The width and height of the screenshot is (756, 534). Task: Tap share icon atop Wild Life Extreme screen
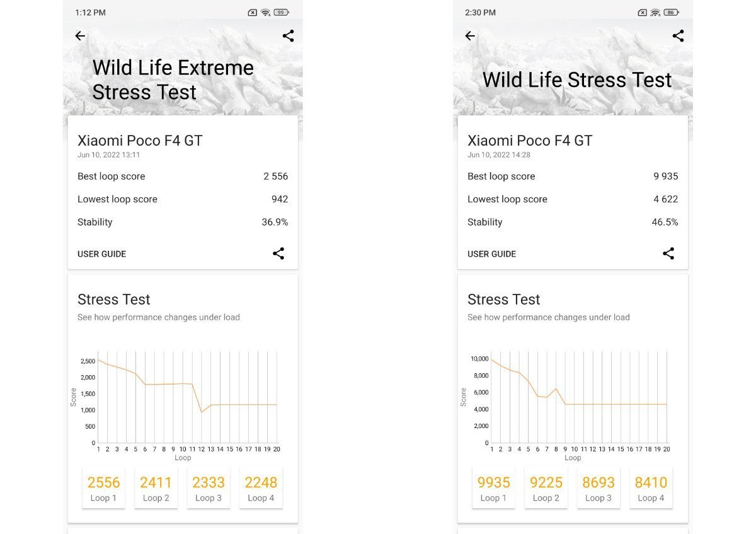pos(288,36)
